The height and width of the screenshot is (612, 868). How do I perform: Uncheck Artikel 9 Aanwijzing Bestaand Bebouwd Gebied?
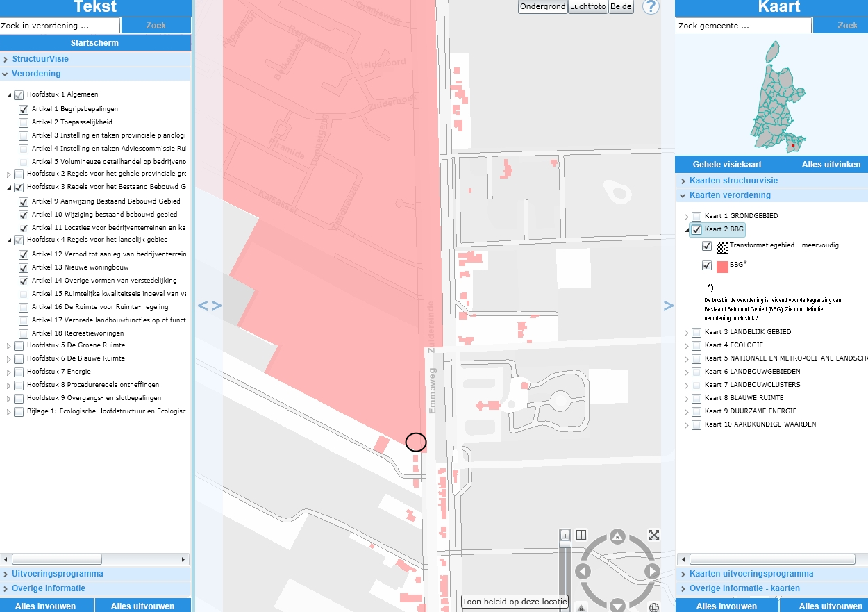tap(24, 201)
